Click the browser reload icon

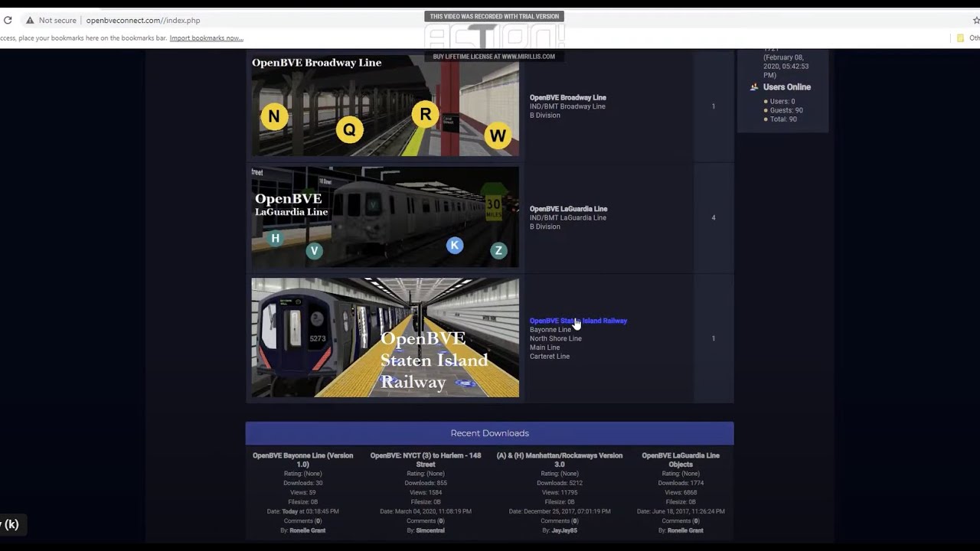pyautogui.click(x=8, y=21)
